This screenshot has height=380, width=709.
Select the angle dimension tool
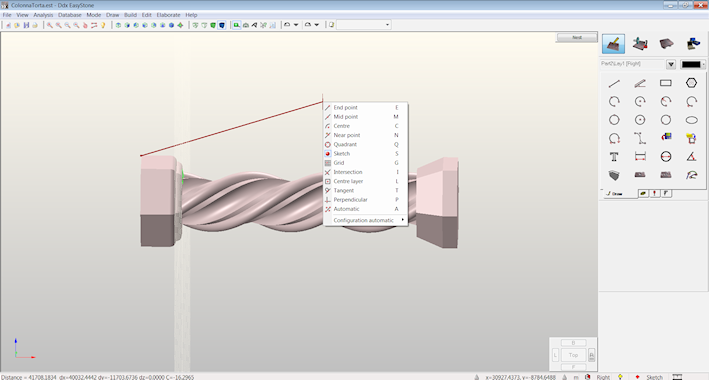tap(691, 157)
